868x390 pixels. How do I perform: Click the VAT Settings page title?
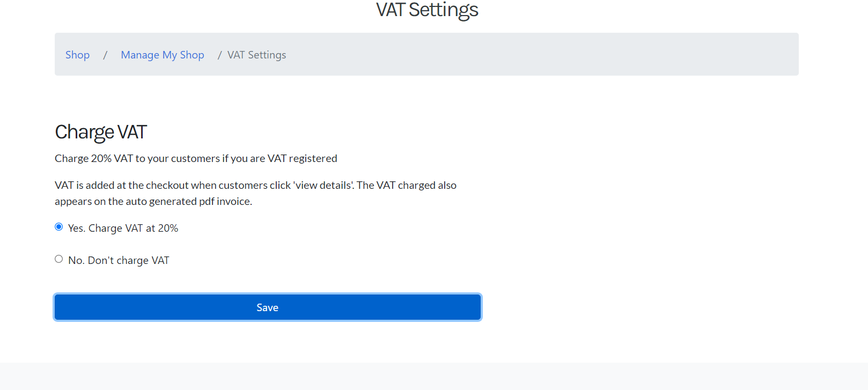tap(427, 10)
